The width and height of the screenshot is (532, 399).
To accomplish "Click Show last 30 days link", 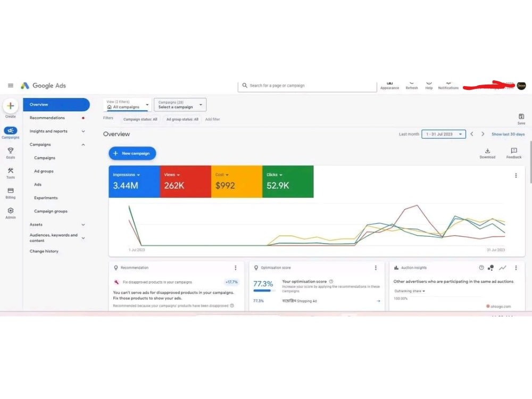I will (x=508, y=134).
